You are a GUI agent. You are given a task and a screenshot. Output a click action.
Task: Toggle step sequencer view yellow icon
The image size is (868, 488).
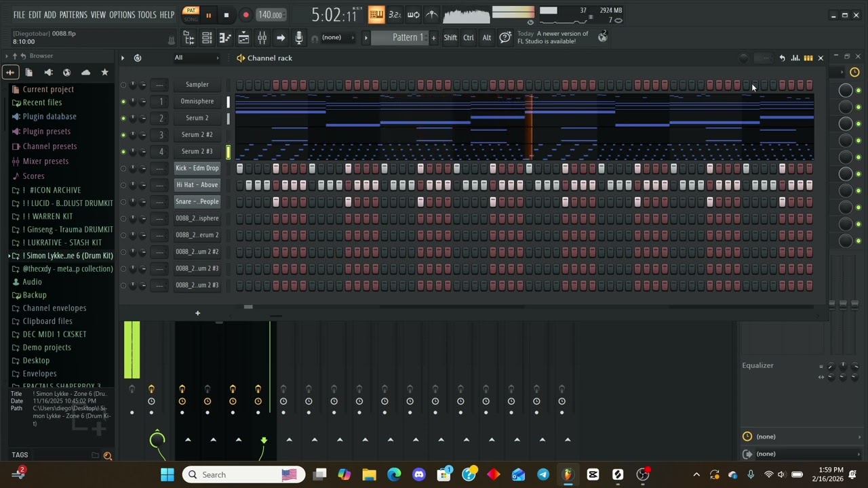(x=808, y=58)
